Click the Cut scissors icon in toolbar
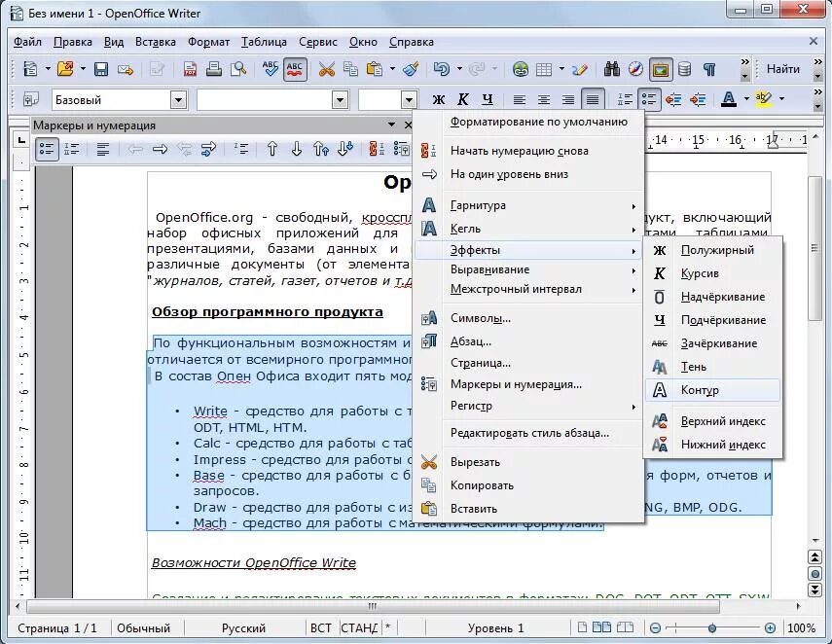 click(x=326, y=69)
